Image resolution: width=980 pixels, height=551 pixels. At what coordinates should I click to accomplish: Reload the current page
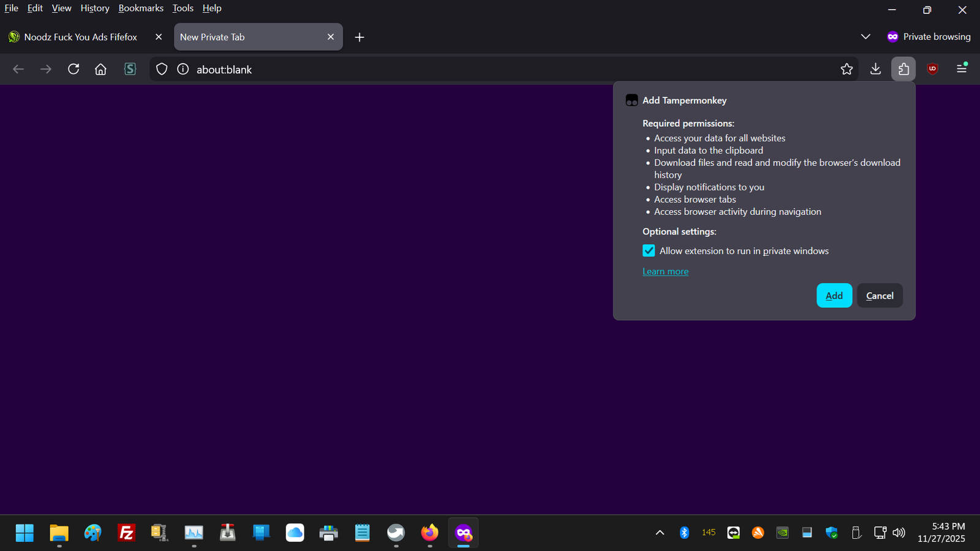click(73, 69)
